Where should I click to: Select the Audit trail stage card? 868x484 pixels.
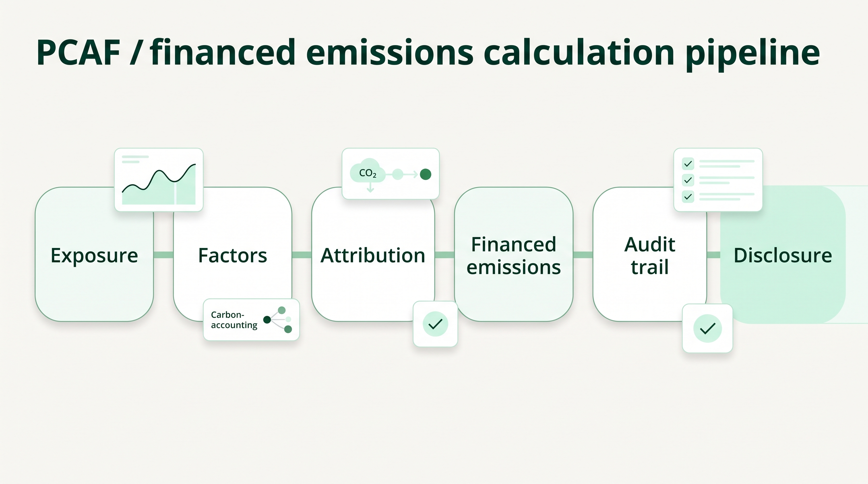click(x=650, y=255)
